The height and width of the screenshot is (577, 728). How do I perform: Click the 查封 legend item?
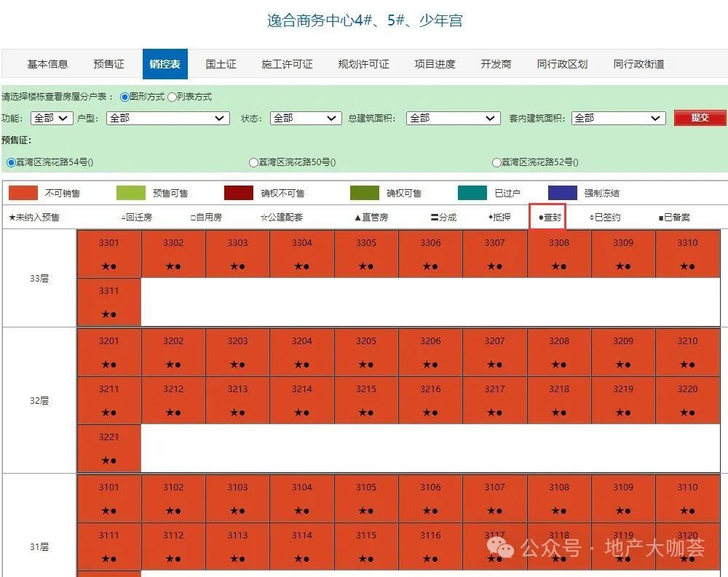[550, 218]
